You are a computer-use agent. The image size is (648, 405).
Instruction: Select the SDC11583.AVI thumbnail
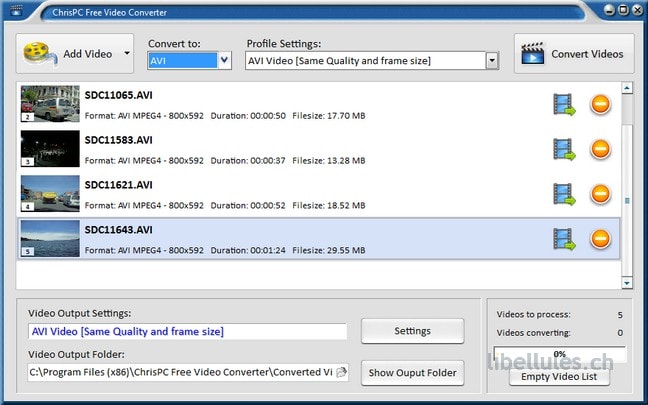tap(50, 149)
